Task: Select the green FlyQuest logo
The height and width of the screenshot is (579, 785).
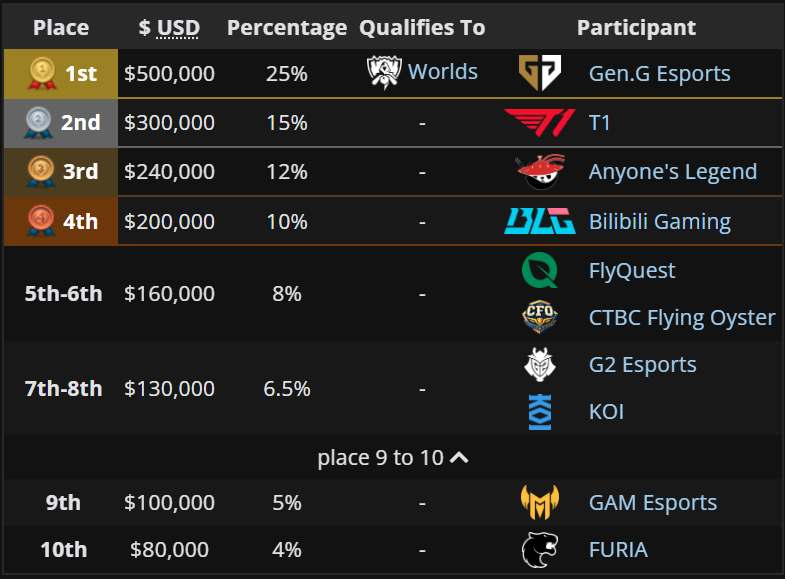Action: [x=540, y=270]
